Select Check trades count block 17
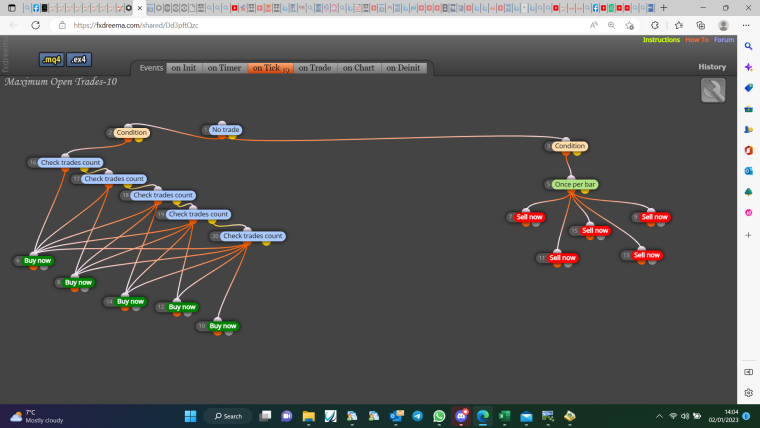Viewport: 760px width, 428px height. point(114,179)
